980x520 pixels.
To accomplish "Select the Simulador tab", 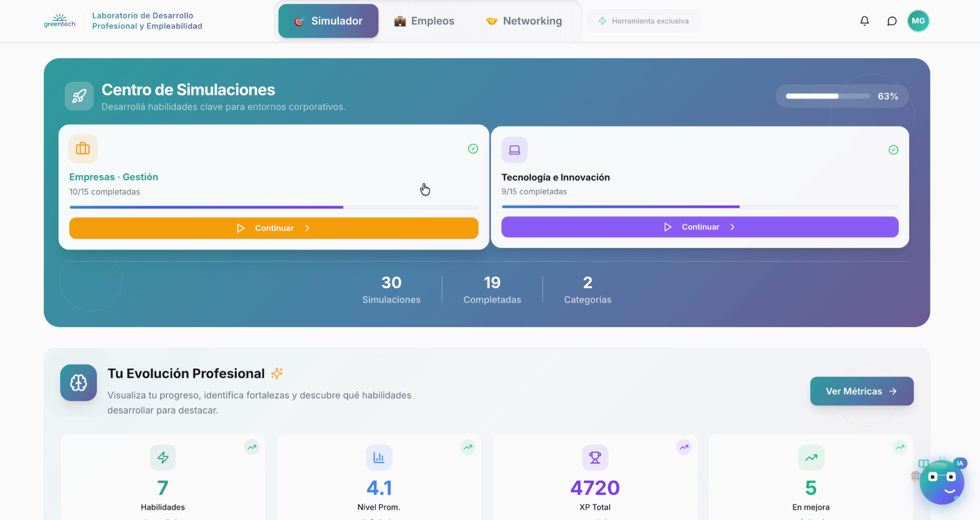I will pos(328,21).
